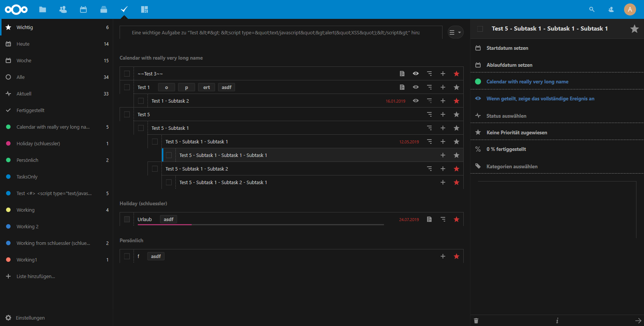The height and width of the screenshot is (326, 644).
Task: Select Alle collection in sidebar
Action: coord(57,77)
